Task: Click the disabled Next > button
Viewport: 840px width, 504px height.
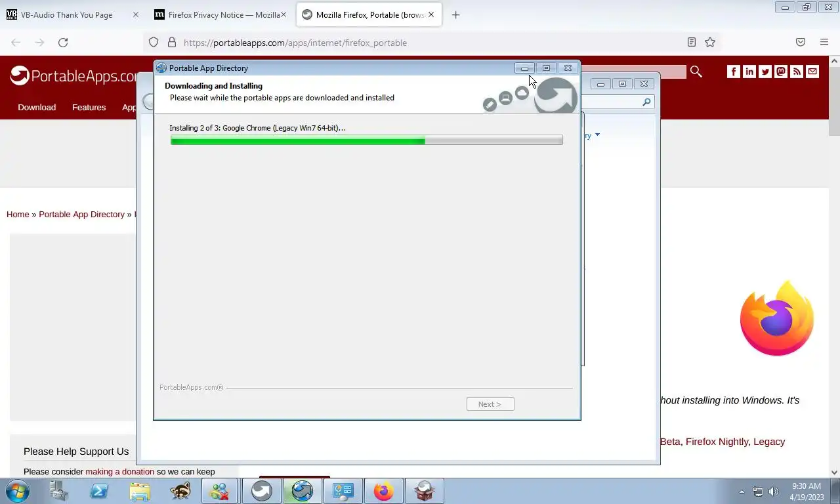Action: pyautogui.click(x=490, y=404)
